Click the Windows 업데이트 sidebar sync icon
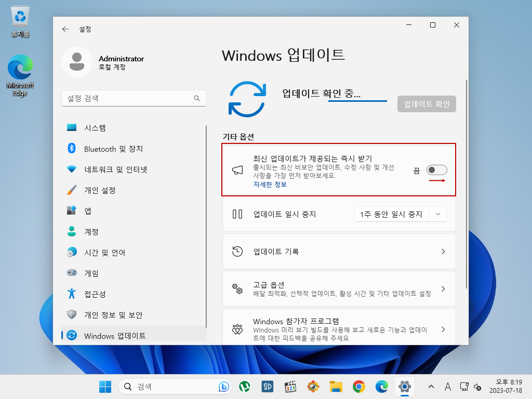Image resolution: width=532 pixels, height=399 pixels. (x=72, y=335)
